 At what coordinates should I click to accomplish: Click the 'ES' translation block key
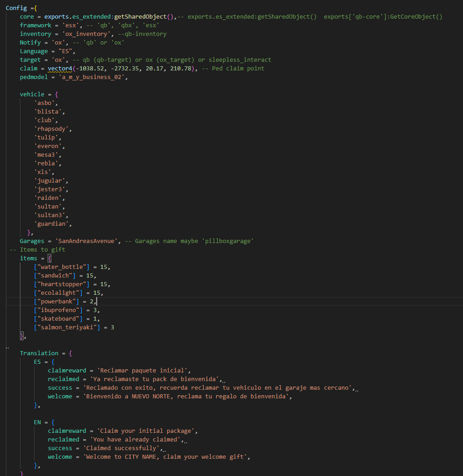[x=37, y=362]
